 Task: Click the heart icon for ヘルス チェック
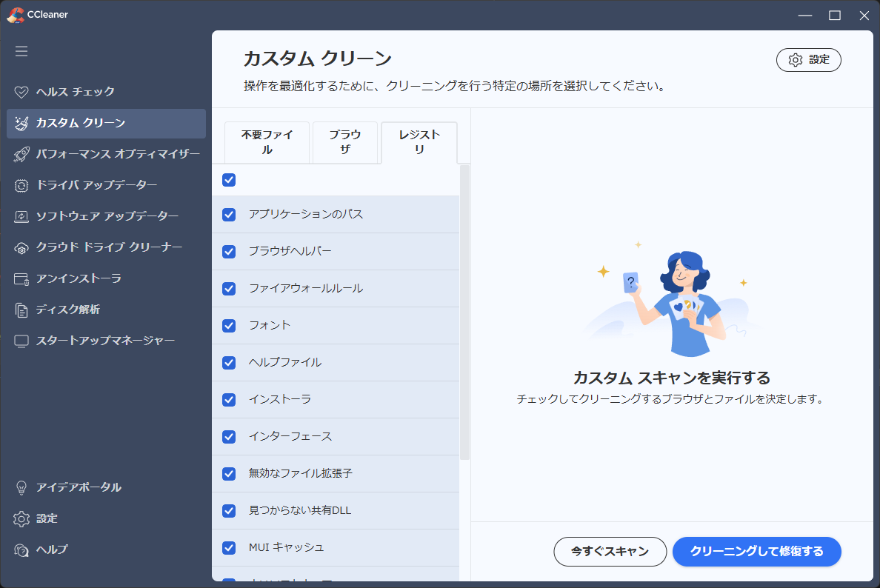[21, 92]
